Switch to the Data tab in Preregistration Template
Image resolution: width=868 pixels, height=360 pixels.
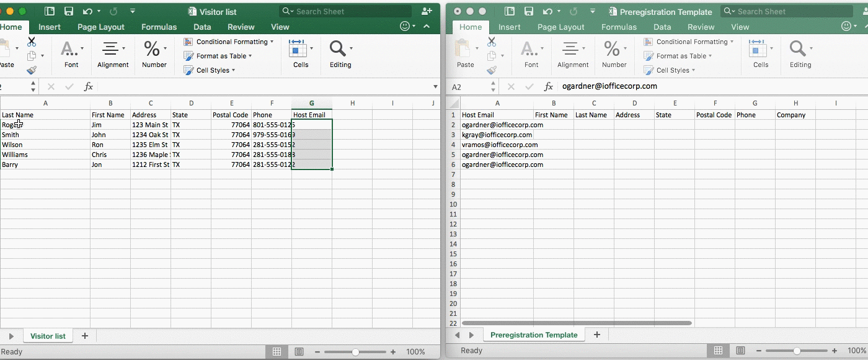(x=662, y=27)
